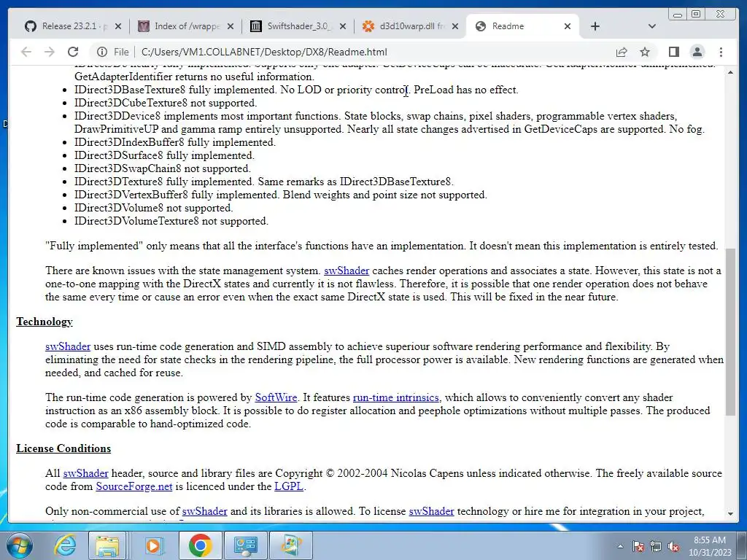Open swShader link after 'non-commercial use of'
Viewport: 747px width, 560px height.
204,511
